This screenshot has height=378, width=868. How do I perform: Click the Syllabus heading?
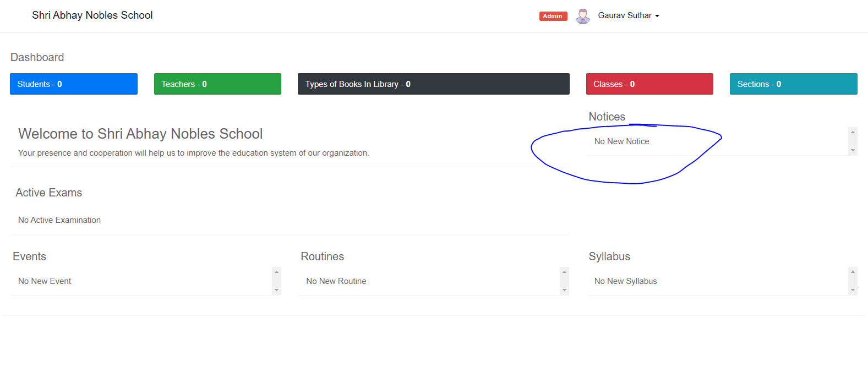coord(610,256)
